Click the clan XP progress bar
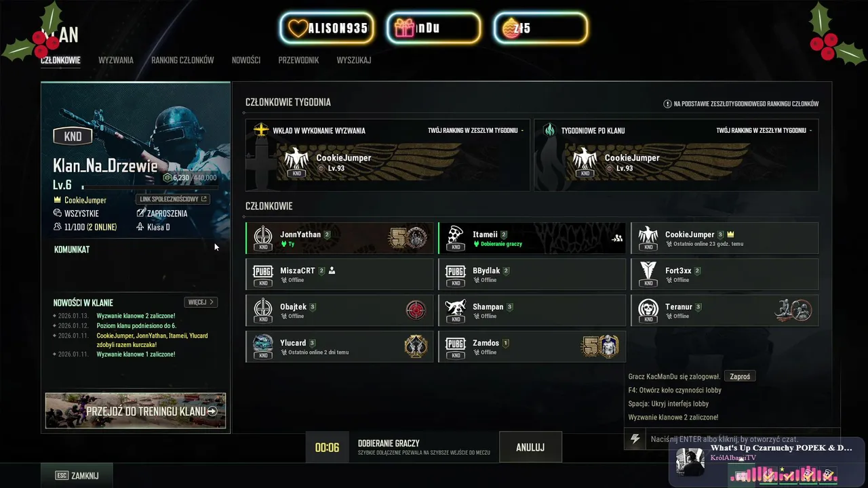The width and height of the screenshot is (868, 488). (149, 186)
